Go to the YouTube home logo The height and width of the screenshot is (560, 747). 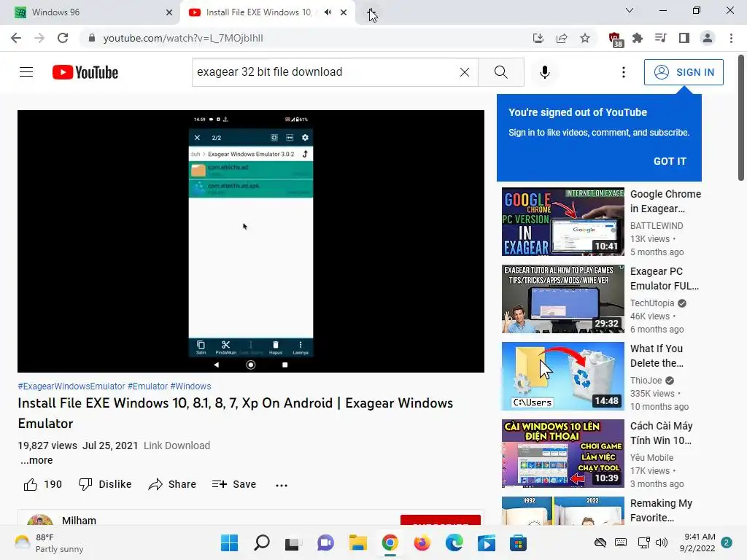pos(85,72)
